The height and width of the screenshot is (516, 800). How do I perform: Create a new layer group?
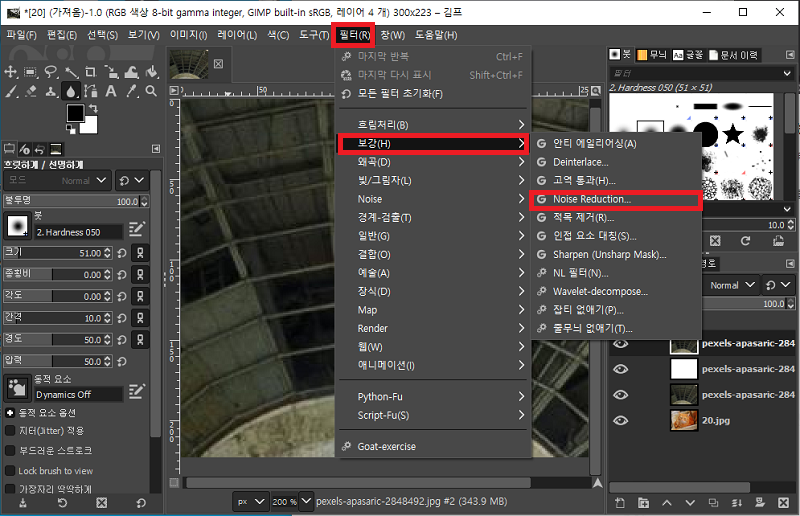click(643, 503)
